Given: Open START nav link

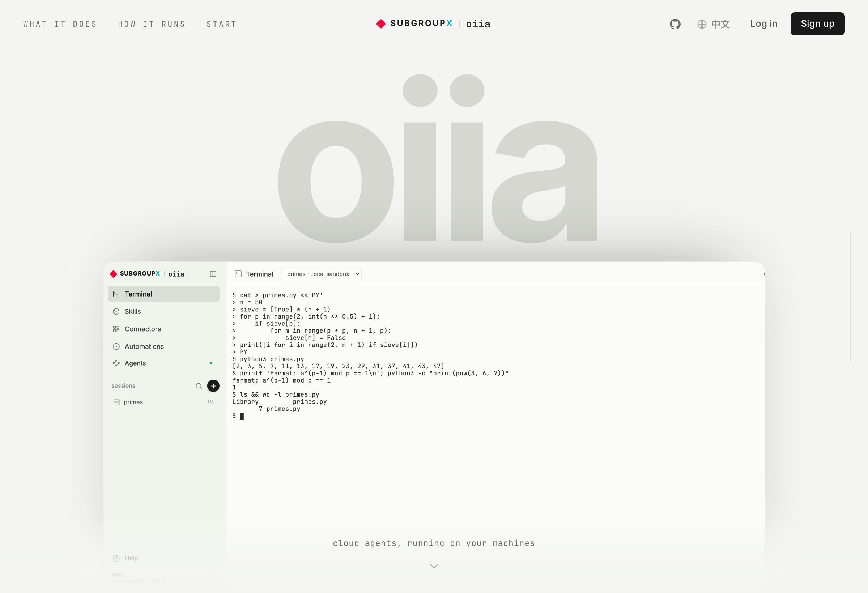Looking at the screenshot, I should pyautogui.click(x=221, y=24).
